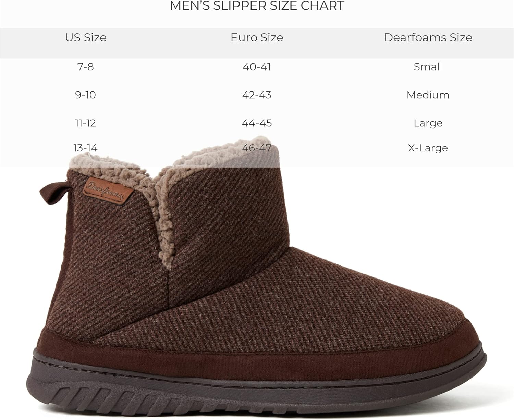This screenshot has height=420, width=514.
Task: Click the 46-47 Euro size cell
Action: pyautogui.click(x=257, y=148)
